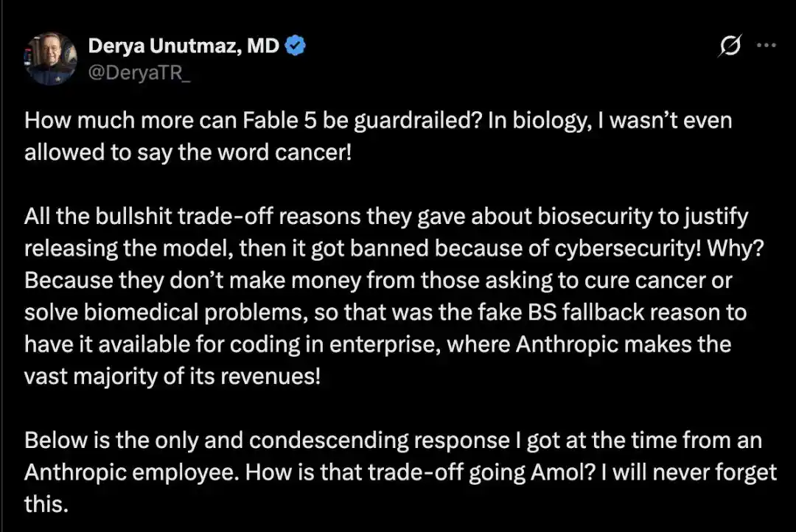
Task: Open the Grok explain-post icon
Action: pyautogui.click(x=730, y=46)
